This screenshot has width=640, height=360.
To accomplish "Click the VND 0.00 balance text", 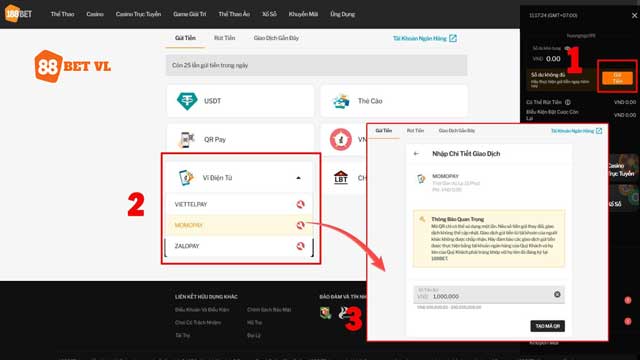I will pos(547,59).
